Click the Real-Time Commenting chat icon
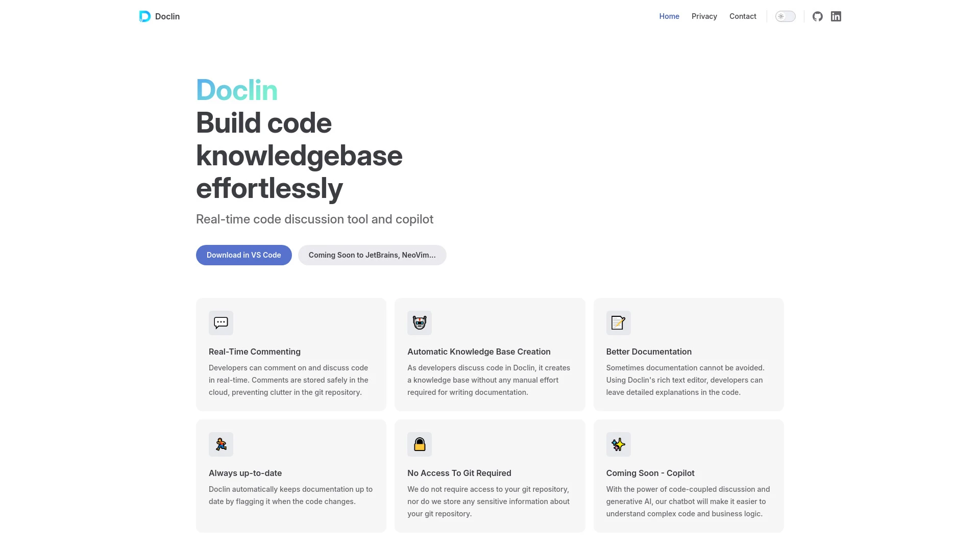 coord(220,323)
